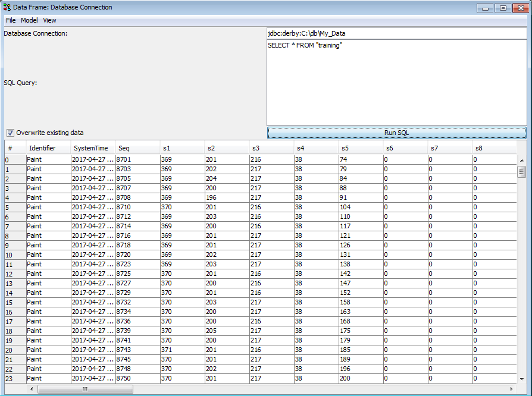Viewport: 532px width, 396px height.
Task: Click s7 cell in row 14
Action: pyautogui.click(x=450, y=293)
